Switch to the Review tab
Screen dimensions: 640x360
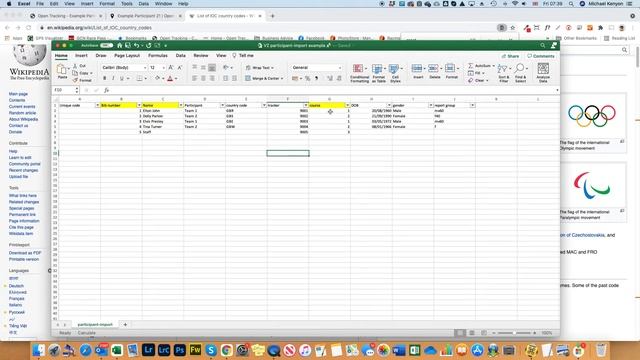click(x=200, y=56)
